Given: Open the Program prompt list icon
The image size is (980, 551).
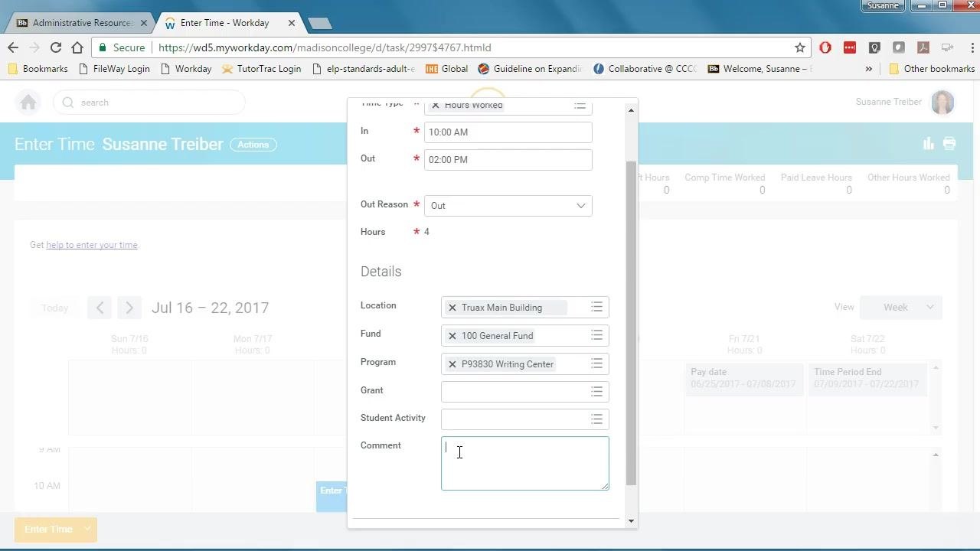Looking at the screenshot, I should click(x=596, y=364).
